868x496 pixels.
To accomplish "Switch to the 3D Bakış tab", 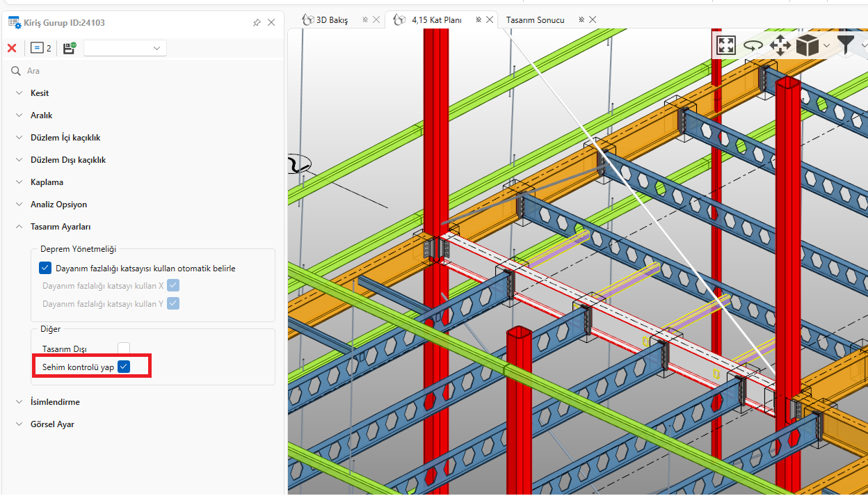I will pyautogui.click(x=332, y=20).
